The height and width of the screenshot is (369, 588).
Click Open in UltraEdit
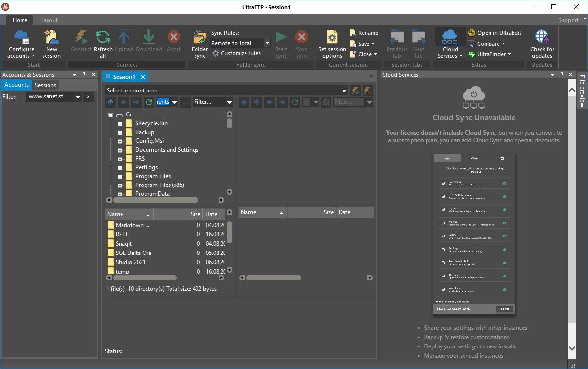point(495,33)
